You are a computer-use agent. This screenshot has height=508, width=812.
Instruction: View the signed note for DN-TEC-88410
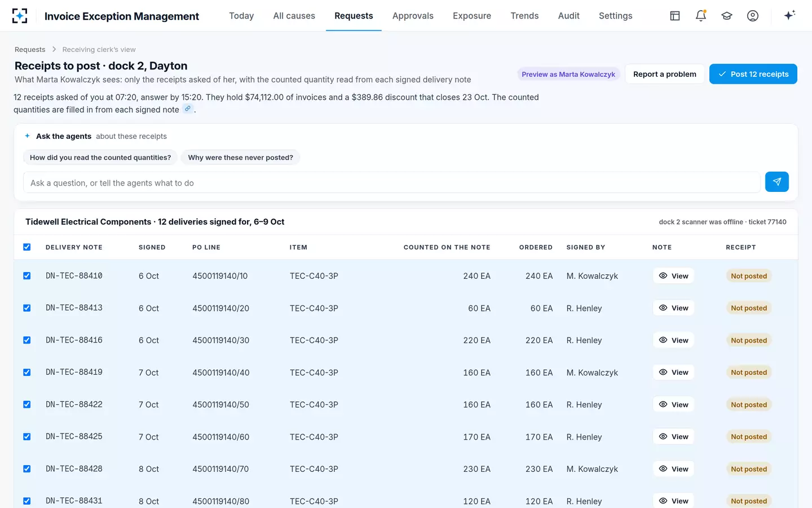tap(674, 276)
